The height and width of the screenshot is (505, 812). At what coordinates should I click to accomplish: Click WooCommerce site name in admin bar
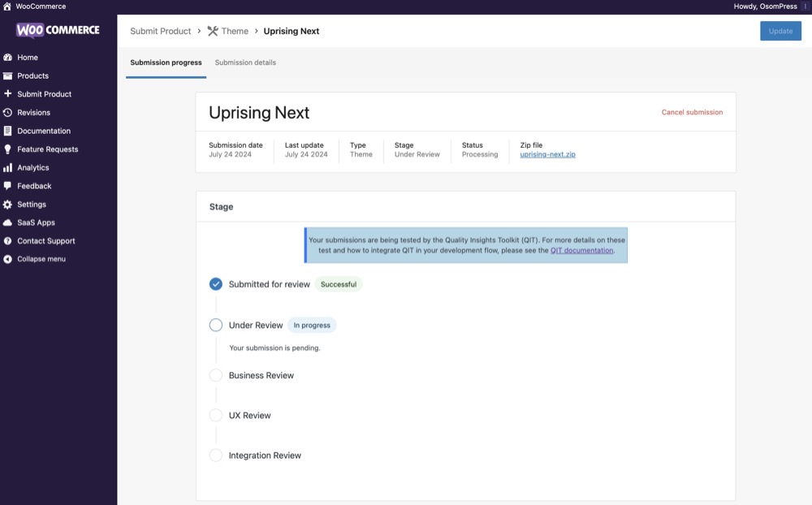(x=41, y=6)
